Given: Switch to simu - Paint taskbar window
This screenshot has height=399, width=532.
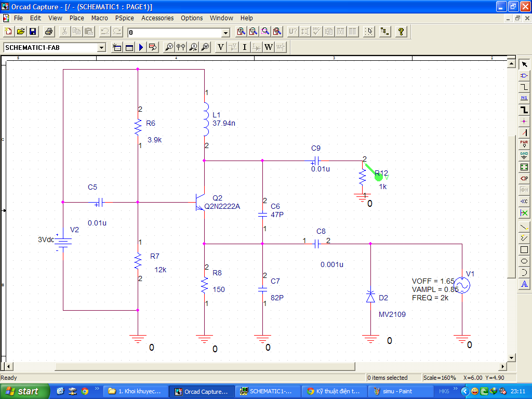Looking at the screenshot, I should point(402,391).
